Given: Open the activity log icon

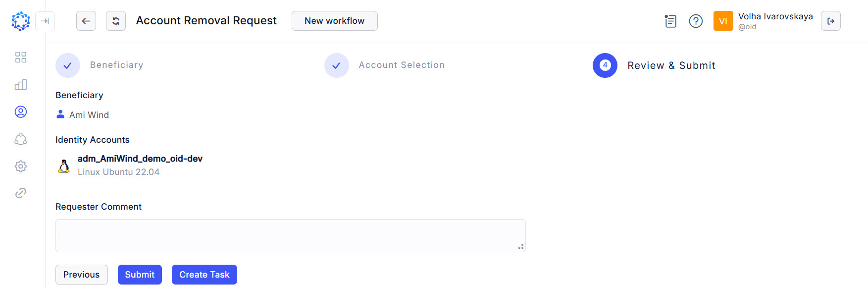Looking at the screenshot, I should (x=670, y=21).
